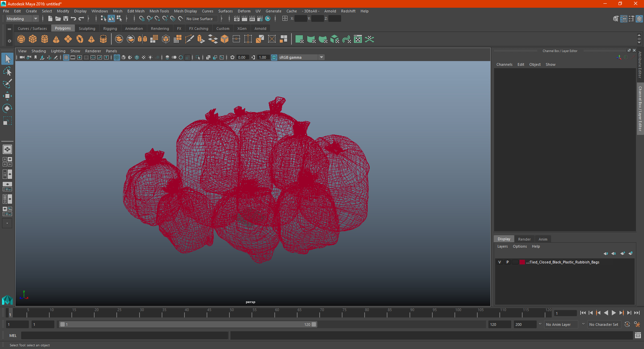Toggle use all lights in viewport

[150, 57]
